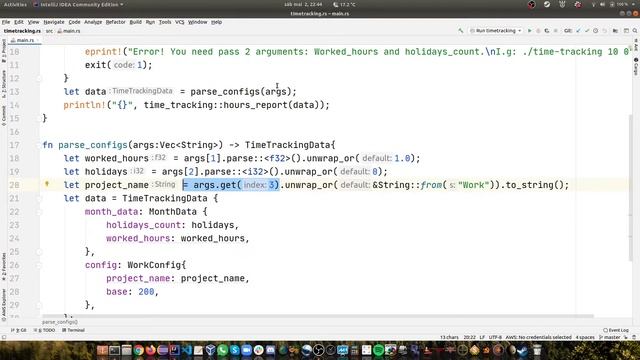This screenshot has height=360, width=640.
Task: Open Zoom from the dock
Action: coord(247,350)
